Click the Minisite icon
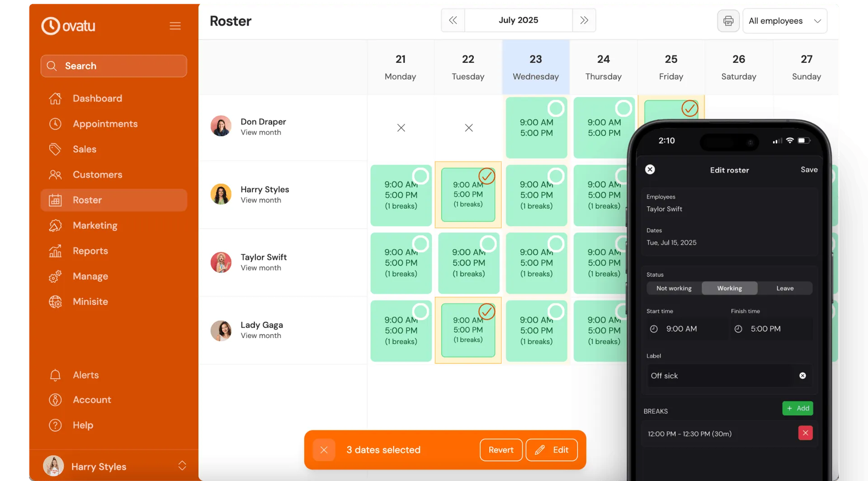 55,301
